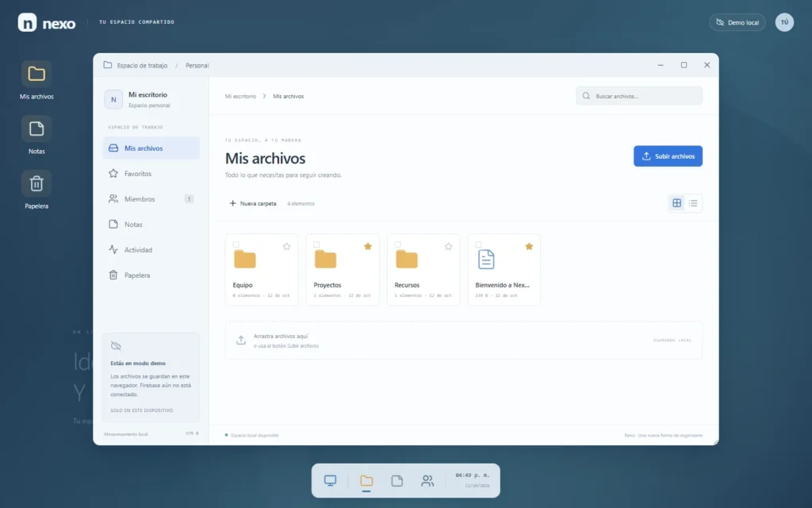Minimize the Espacio de trabajo window
812x508 pixels.
click(661, 65)
